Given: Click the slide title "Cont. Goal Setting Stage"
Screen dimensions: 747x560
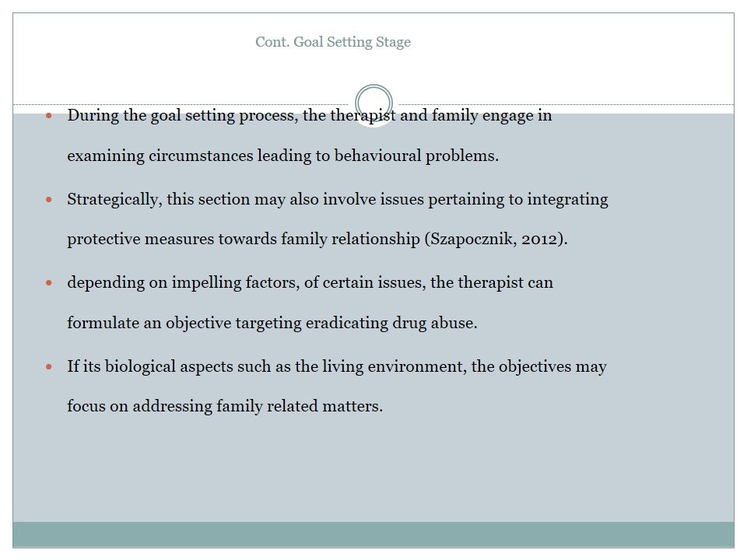Looking at the screenshot, I should 333,42.
